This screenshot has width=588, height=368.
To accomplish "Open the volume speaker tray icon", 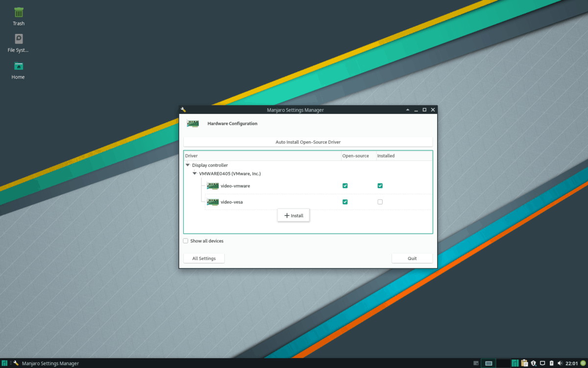I will 560,363.
